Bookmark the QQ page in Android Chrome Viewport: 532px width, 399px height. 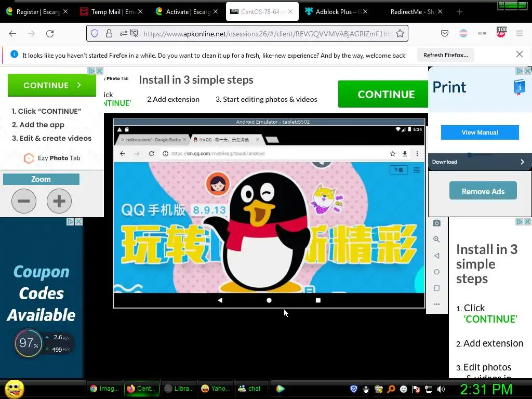393,154
